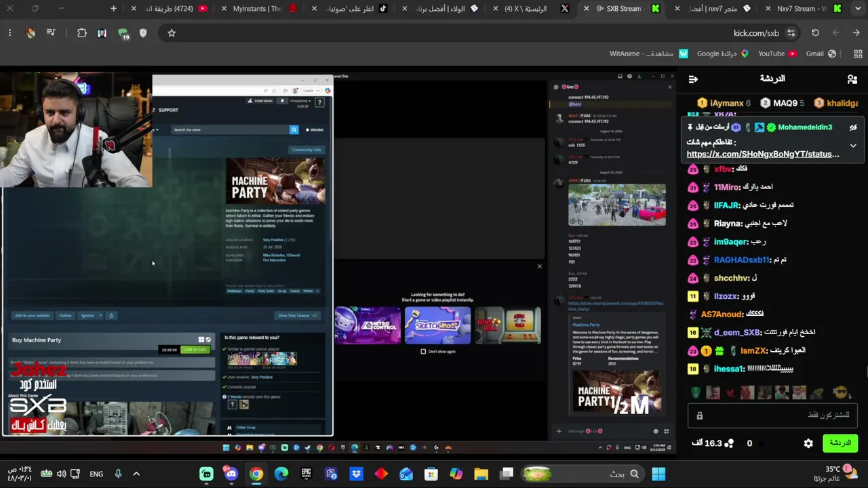Click the green chat send button
This screenshot has height=488, width=868.
coord(840,443)
